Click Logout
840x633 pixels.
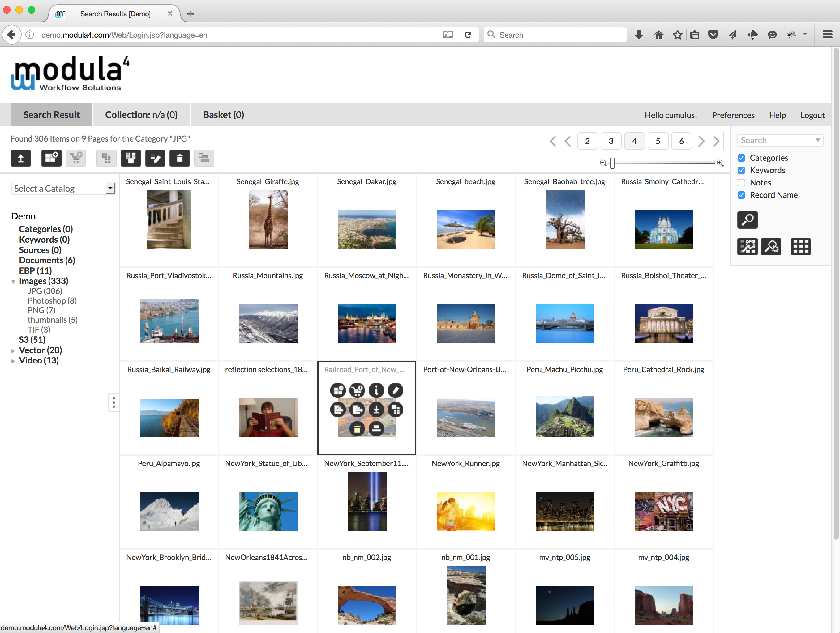(x=813, y=115)
